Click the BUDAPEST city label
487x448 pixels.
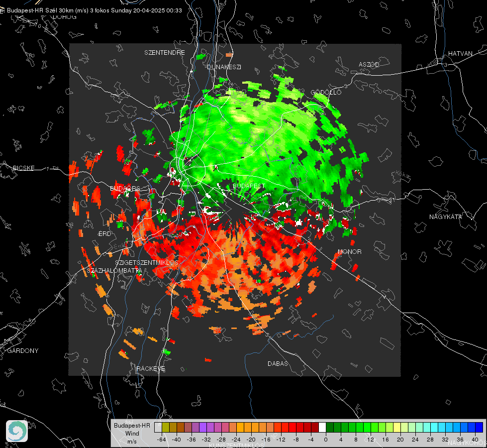coord(249,186)
